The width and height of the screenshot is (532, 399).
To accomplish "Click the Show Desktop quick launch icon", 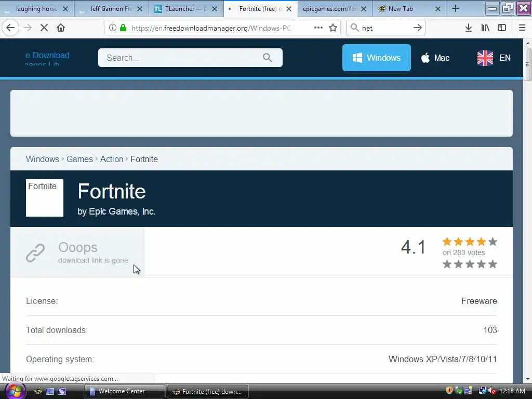I will click(50, 392).
